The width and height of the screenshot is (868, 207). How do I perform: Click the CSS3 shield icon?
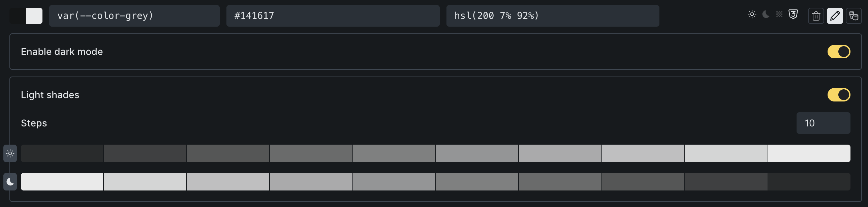point(793,14)
